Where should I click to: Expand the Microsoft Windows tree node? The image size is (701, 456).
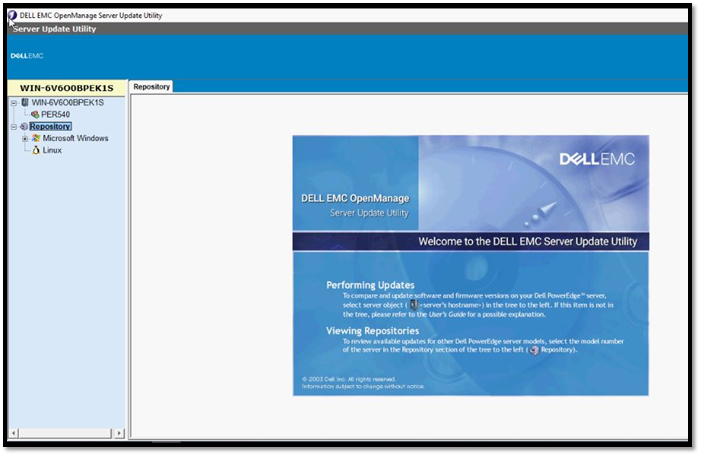coord(25,139)
